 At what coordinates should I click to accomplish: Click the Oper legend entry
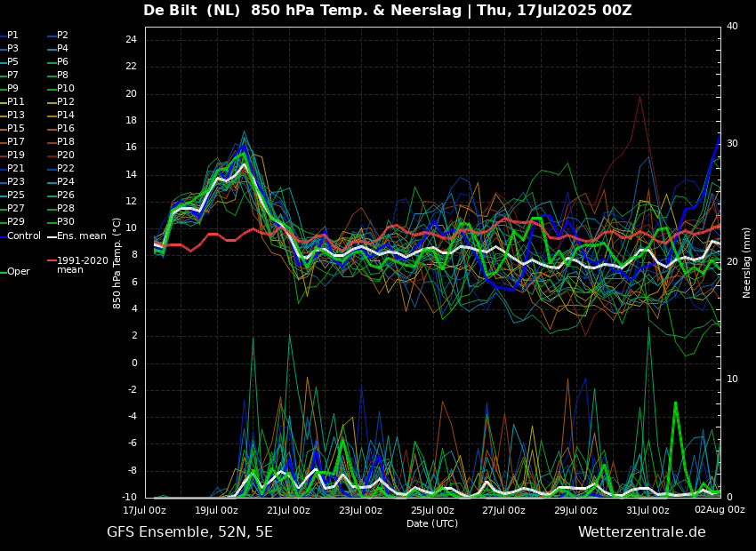15,272
